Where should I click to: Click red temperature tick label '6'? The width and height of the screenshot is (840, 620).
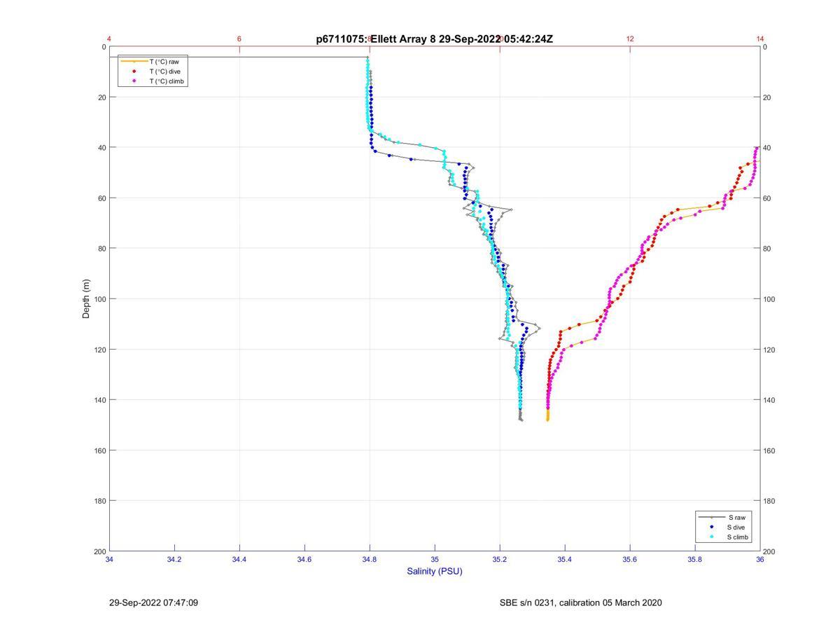click(x=239, y=39)
